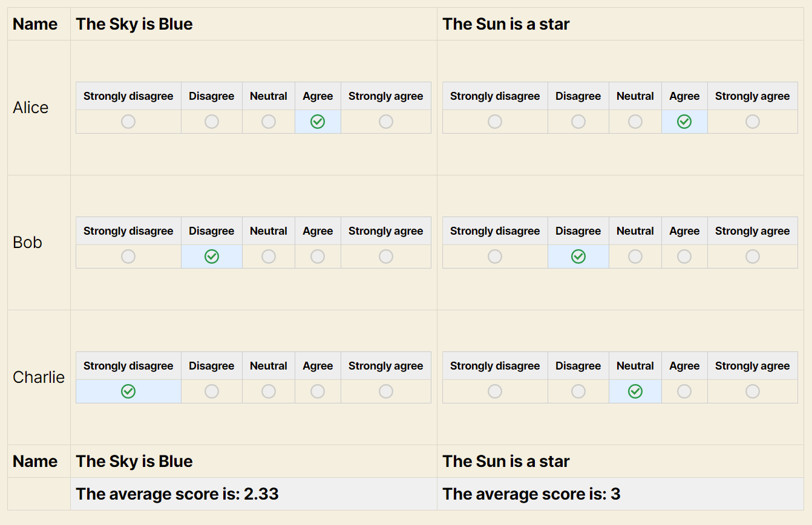Choose Strongly disagree for Alice's Sun is a star
The height and width of the screenshot is (525, 812).
click(495, 122)
